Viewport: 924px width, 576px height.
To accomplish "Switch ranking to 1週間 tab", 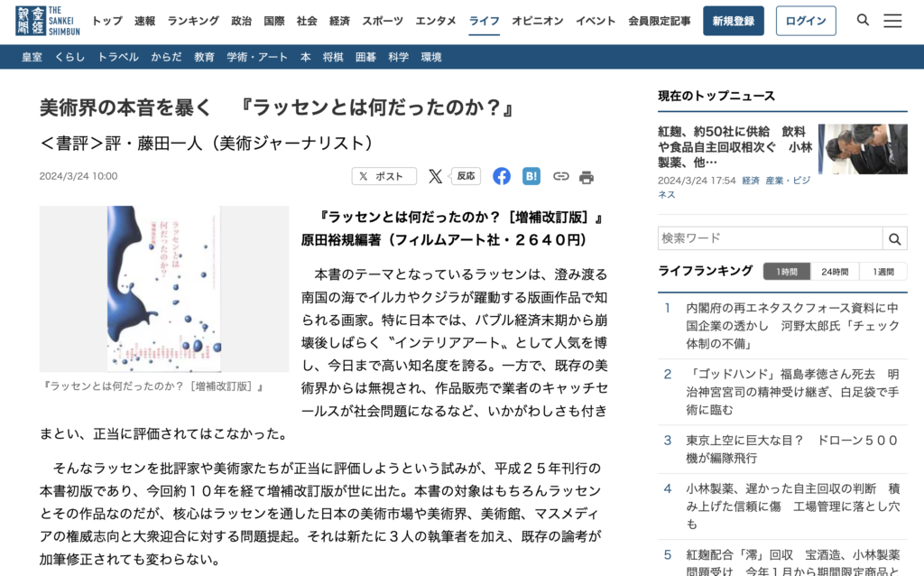I will tap(883, 272).
